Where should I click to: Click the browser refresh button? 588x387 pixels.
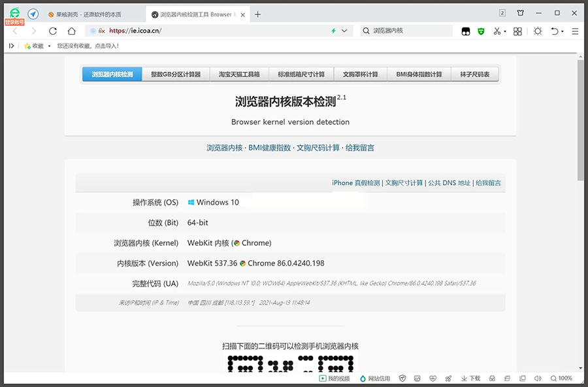[x=53, y=31]
